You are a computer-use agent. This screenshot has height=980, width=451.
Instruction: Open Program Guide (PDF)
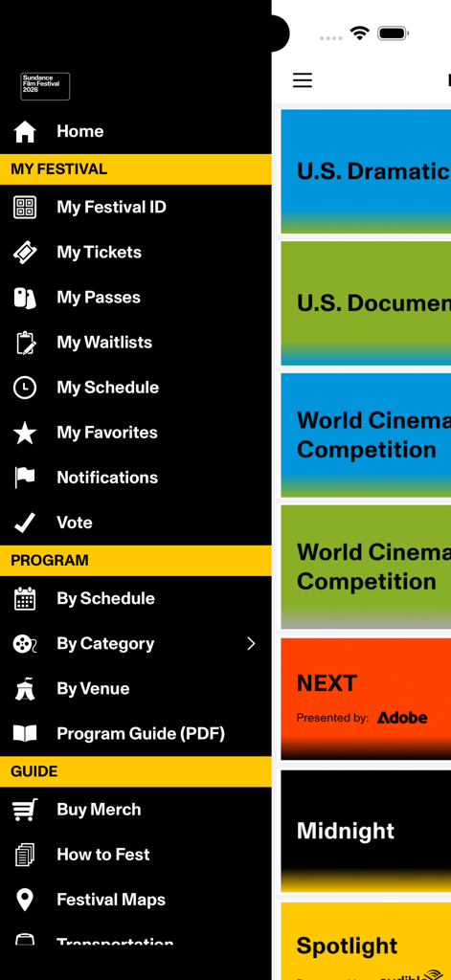[x=141, y=733]
